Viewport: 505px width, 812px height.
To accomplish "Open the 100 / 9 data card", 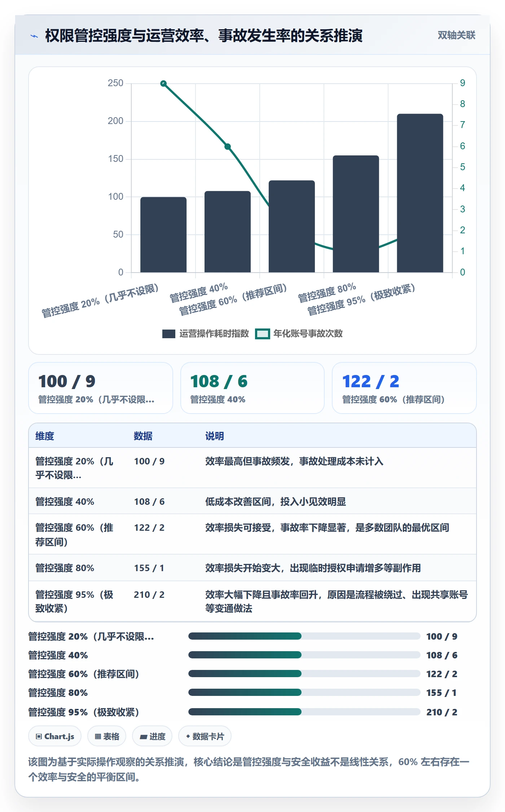I will 101,388.
